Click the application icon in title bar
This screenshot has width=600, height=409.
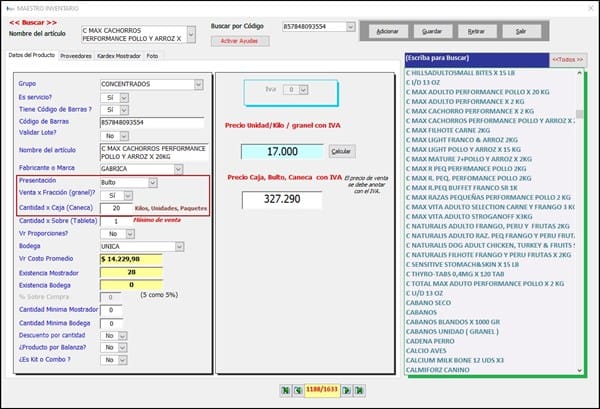click(x=10, y=8)
